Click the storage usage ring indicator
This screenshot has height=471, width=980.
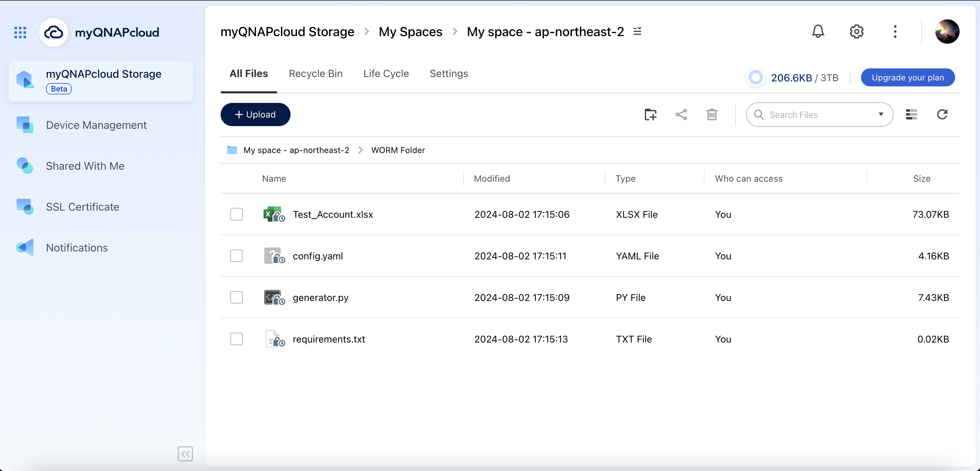point(756,78)
